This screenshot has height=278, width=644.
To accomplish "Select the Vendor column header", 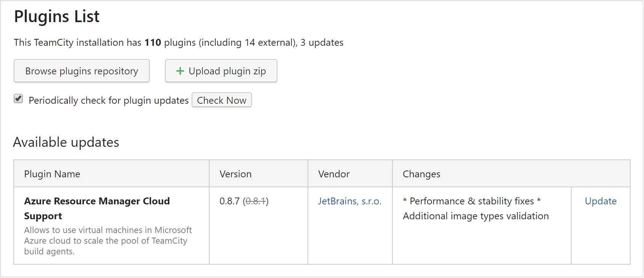I will 350,174.
